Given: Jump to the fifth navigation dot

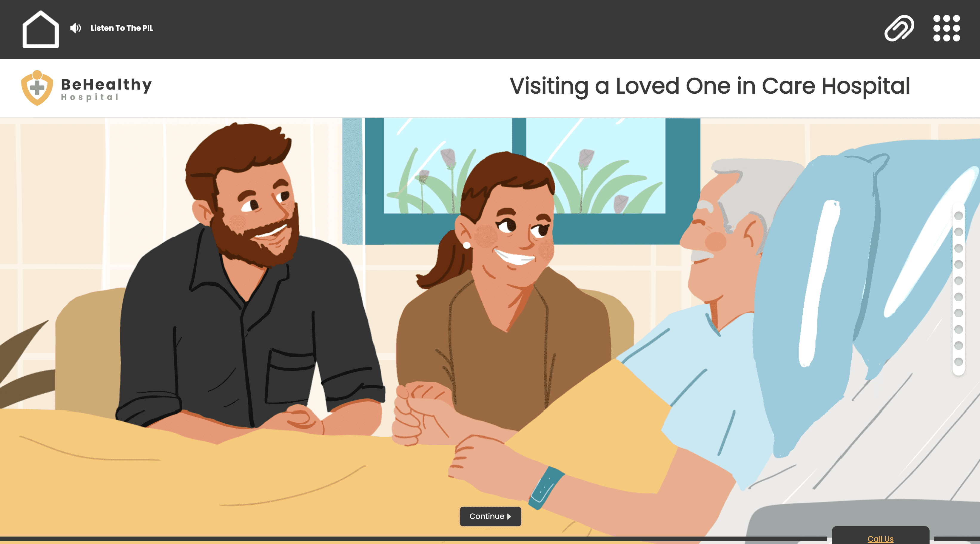Looking at the screenshot, I should 959,281.
